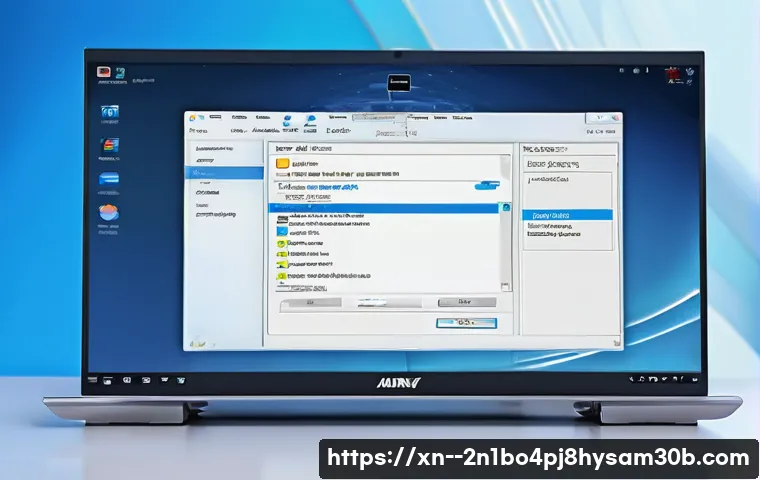The width and height of the screenshot is (760, 480).
Task: Open the blue monitor desktop shortcut
Action: [109, 111]
